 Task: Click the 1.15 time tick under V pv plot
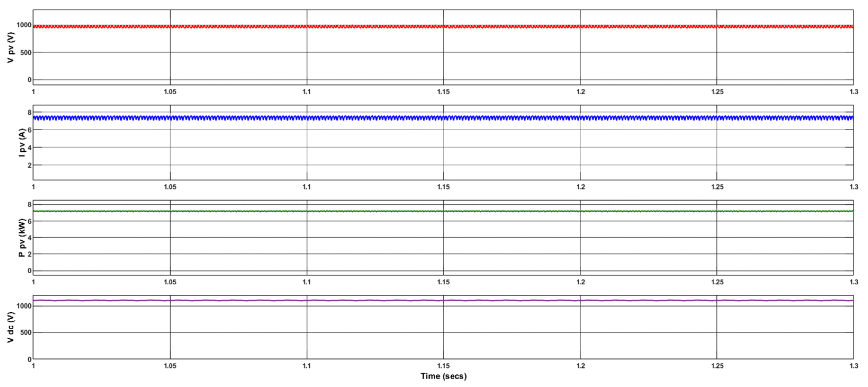click(444, 92)
